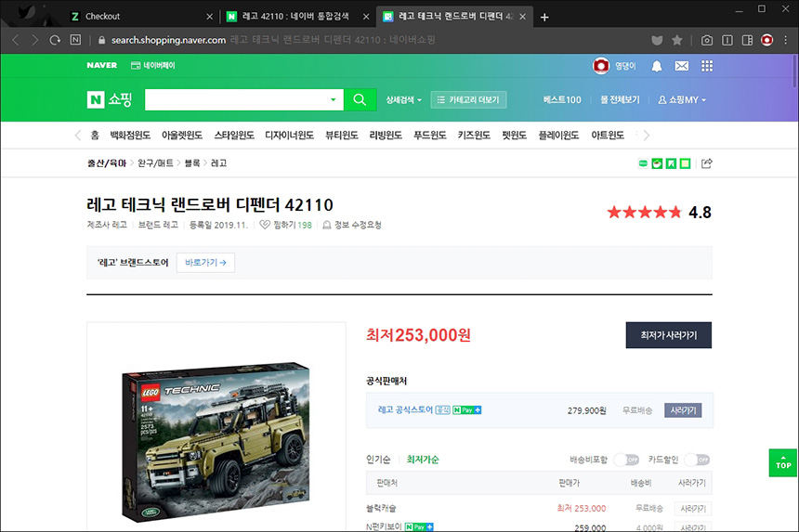Click the padlock site security icon
This screenshot has width=799, height=532.
(x=101, y=40)
